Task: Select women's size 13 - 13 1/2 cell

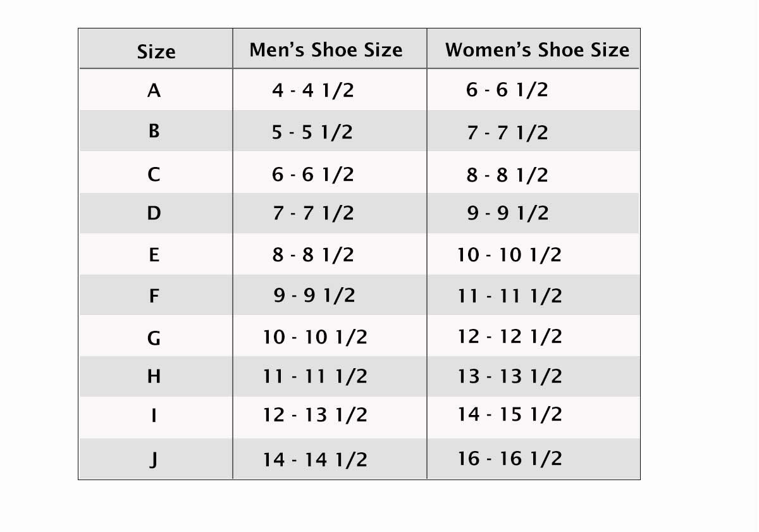Action: (510, 376)
